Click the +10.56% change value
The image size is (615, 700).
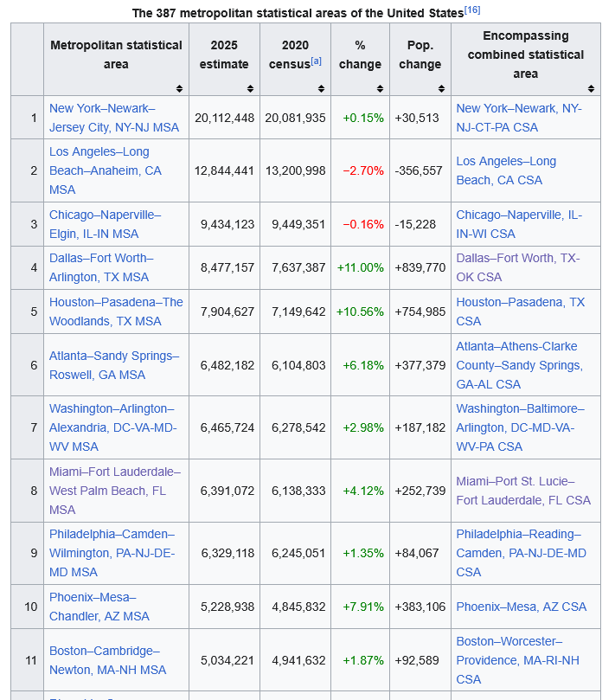coord(360,311)
